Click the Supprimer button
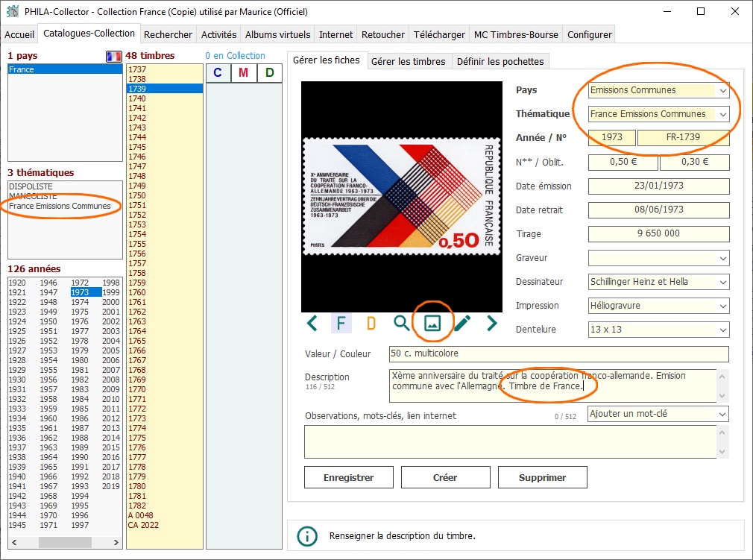The width and height of the screenshot is (753, 560). point(542,477)
